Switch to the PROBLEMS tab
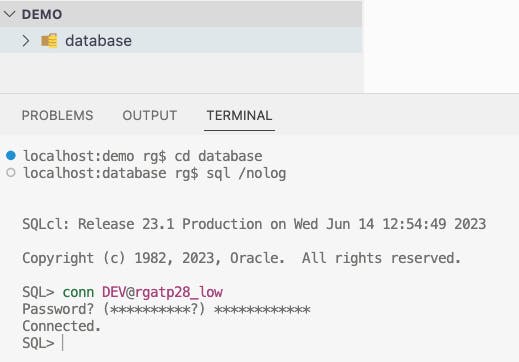 (57, 115)
